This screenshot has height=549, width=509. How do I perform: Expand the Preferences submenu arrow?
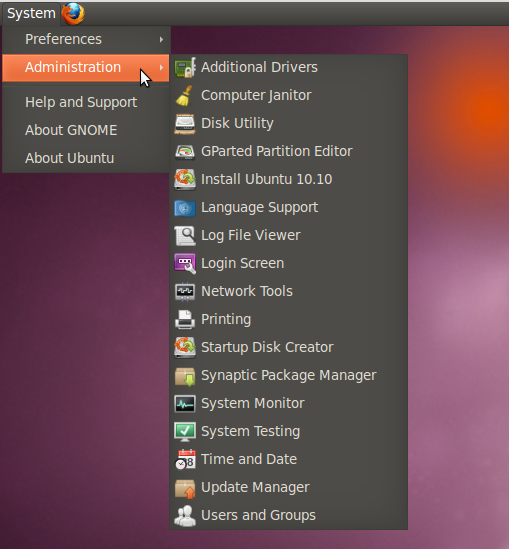pos(161,39)
